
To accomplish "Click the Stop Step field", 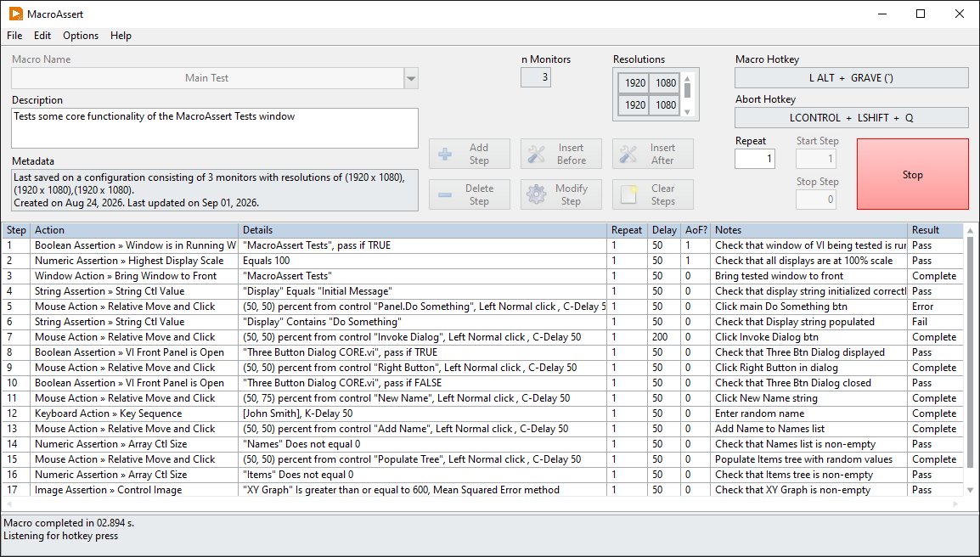I will [816, 200].
